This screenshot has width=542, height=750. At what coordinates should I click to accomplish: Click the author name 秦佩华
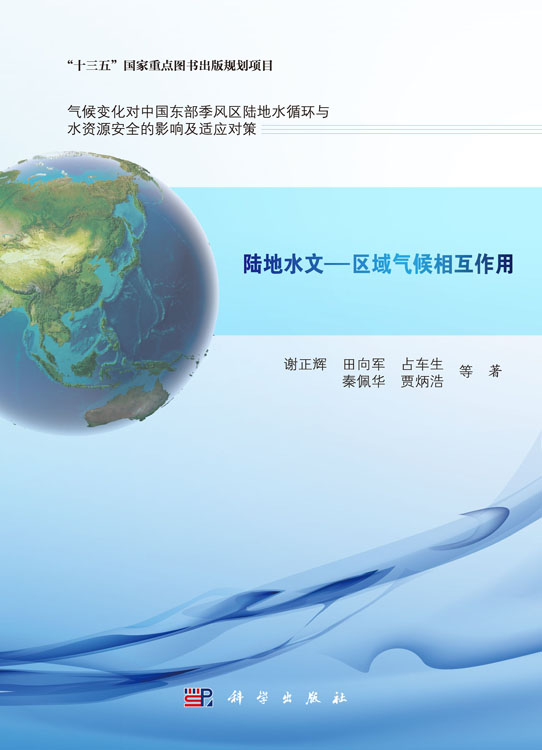[364, 381]
